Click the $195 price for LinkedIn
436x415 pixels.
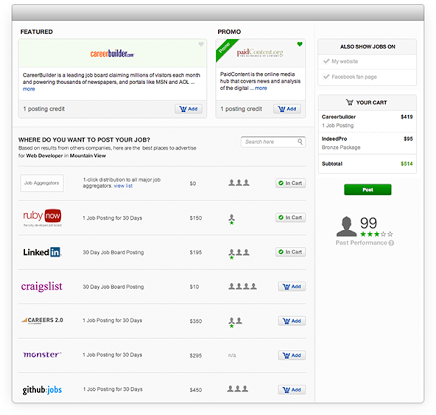196,252
